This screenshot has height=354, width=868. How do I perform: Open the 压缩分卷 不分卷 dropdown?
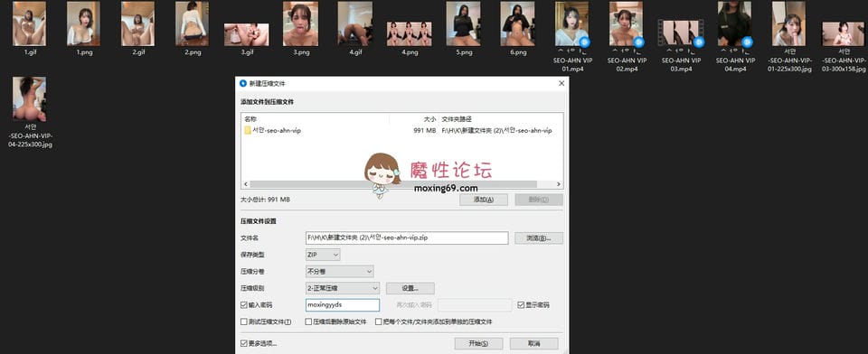click(x=340, y=272)
